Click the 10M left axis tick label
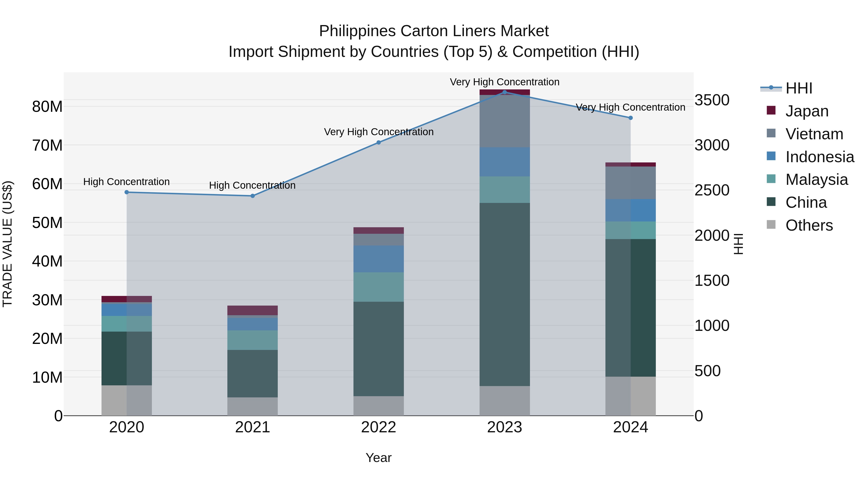 (47, 377)
